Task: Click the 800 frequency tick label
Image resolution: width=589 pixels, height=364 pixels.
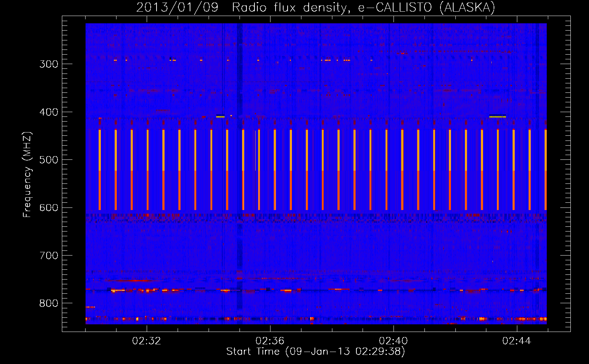Action: click(49, 304)
